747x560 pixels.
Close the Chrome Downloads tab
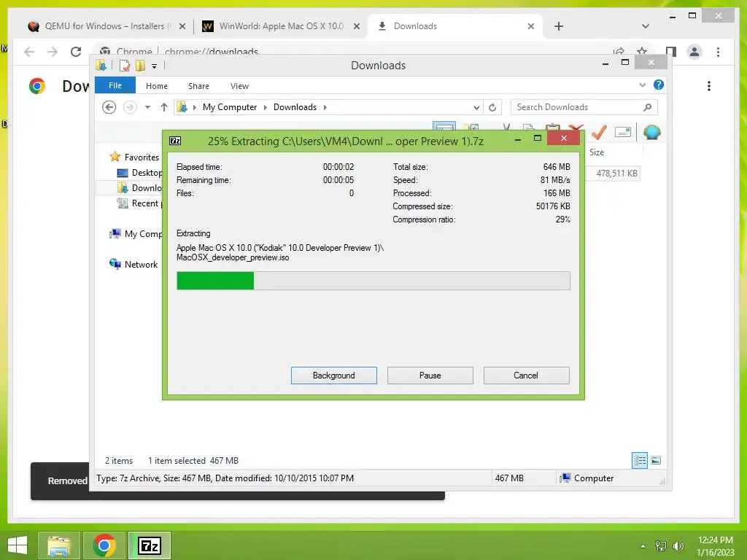click(x=531, y=26)
